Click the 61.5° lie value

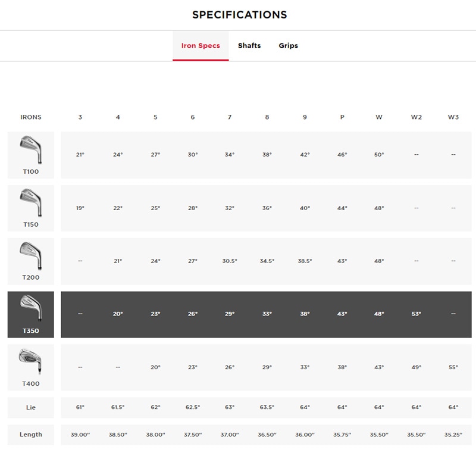click(118, 407)
